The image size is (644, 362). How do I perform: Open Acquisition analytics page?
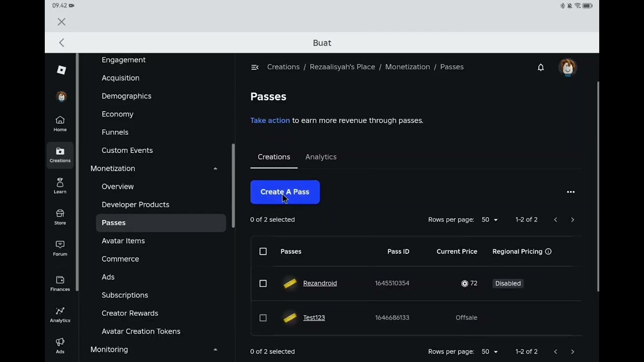pos(121,78)
